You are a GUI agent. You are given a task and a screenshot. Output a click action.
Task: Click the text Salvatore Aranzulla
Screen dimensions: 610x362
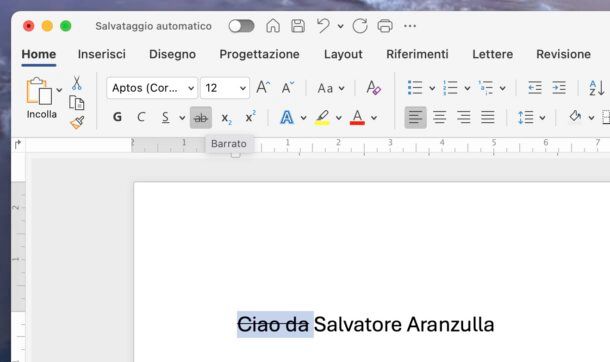tap(404, 324)
